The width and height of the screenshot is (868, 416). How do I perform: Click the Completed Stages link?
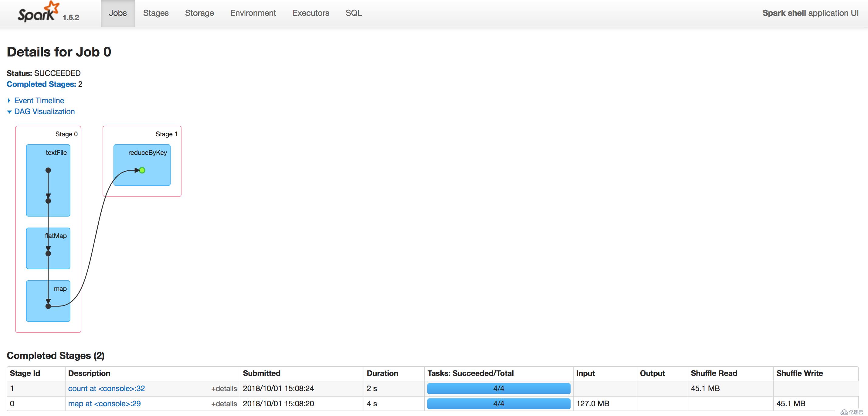pyautogui.click(x=42, y=84)
